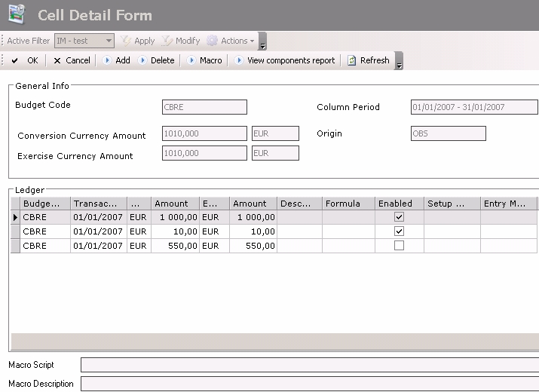This screenshot has height=392, width=539.
Task: Expand the Actions menu
Action: [x=231, y=41]
